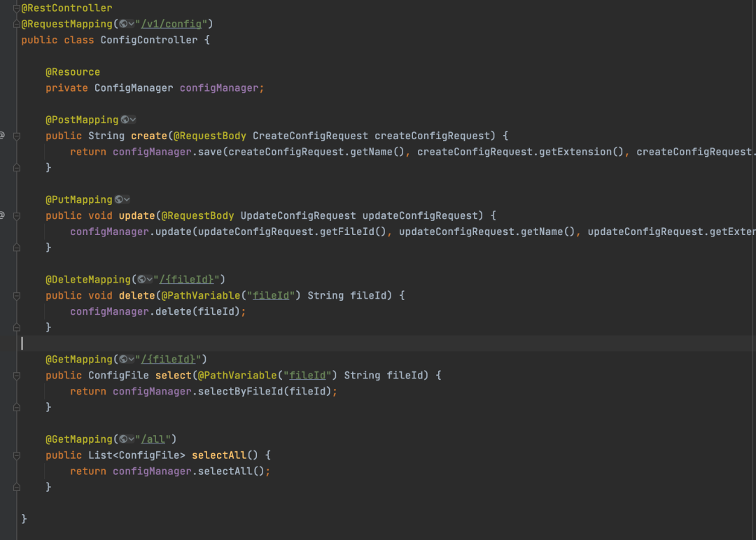Click the delete method name declaration
Screen dimensions: 756x540
click(137, 296)
